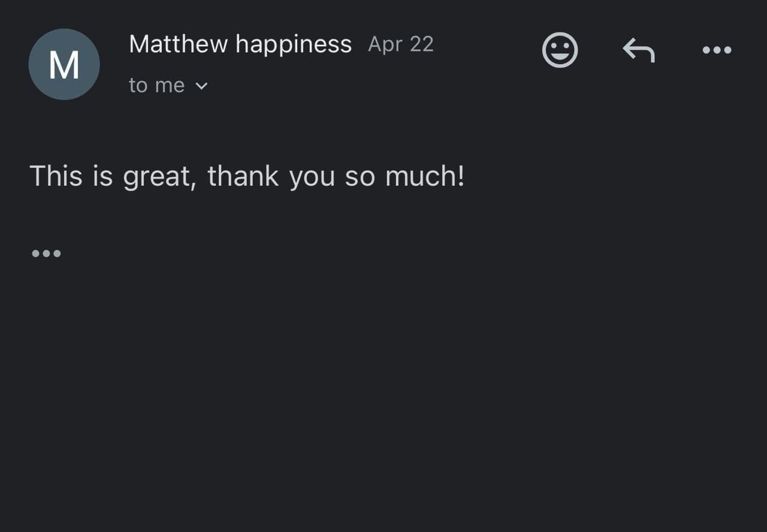Click the "to me" recipient label
The height and width of the screenshot is (532, 767).
156,86
